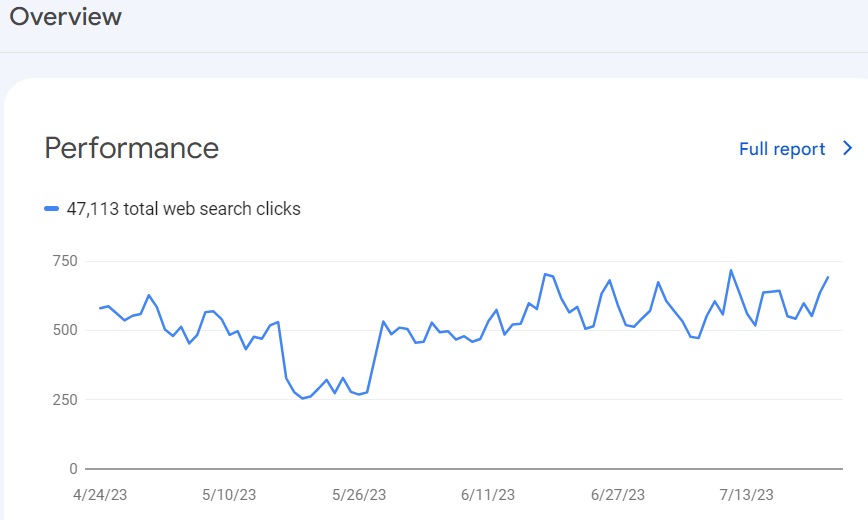This screenshot has width=868, height=520.
Task: Click the 500 y-axis value label
Action: [65, 330]
